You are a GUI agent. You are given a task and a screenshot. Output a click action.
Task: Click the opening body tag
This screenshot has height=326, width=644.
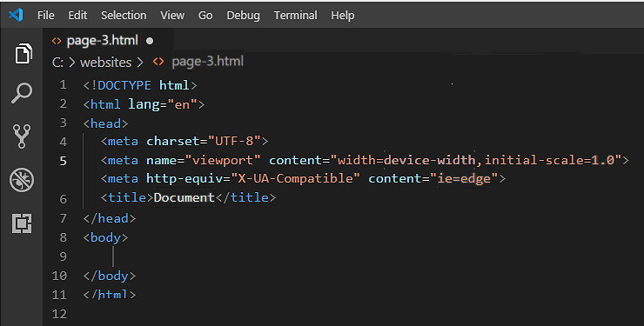pyautogui.click(x=105, y=237)
